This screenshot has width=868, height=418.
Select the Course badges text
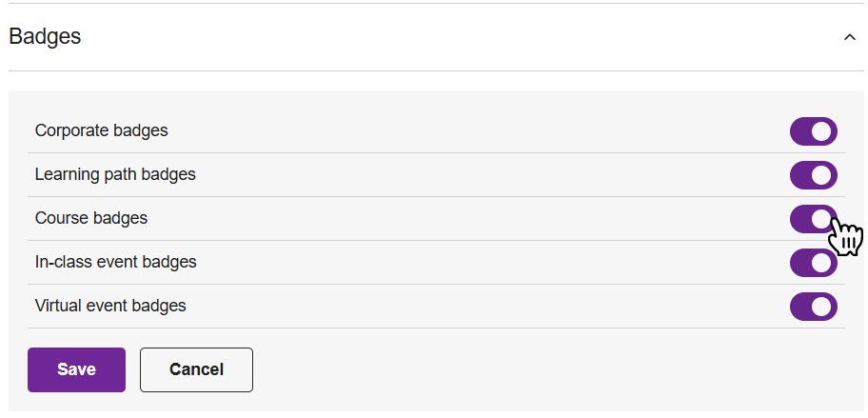(91, 219)
